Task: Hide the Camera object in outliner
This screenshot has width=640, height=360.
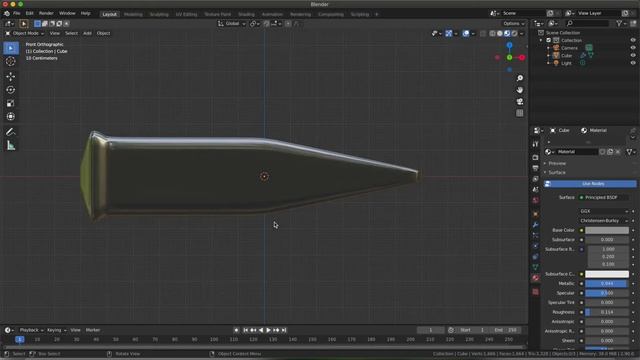Action: pos(633,48)
